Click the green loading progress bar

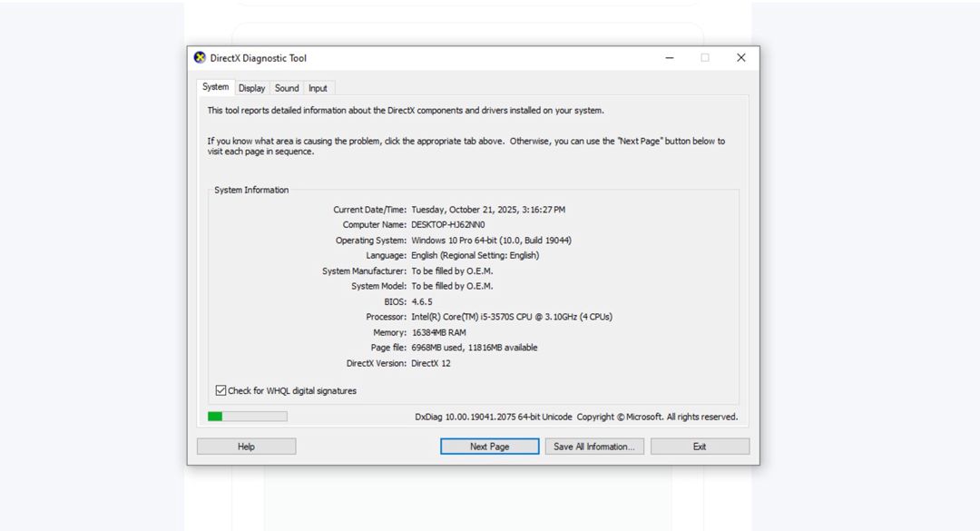pyautogui.click(x=248, y=417)
